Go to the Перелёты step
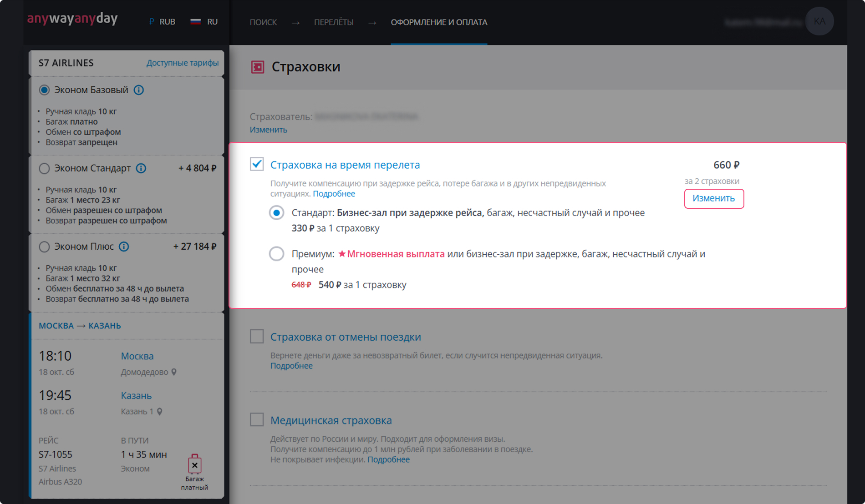 click(333, 22)
